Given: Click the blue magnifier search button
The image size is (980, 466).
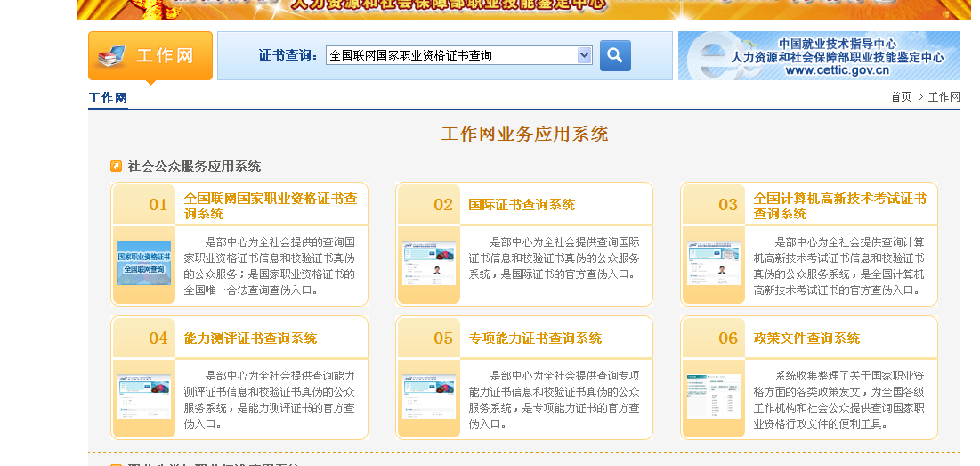Looking at the screenshot, I should click(x=615, y=55).
